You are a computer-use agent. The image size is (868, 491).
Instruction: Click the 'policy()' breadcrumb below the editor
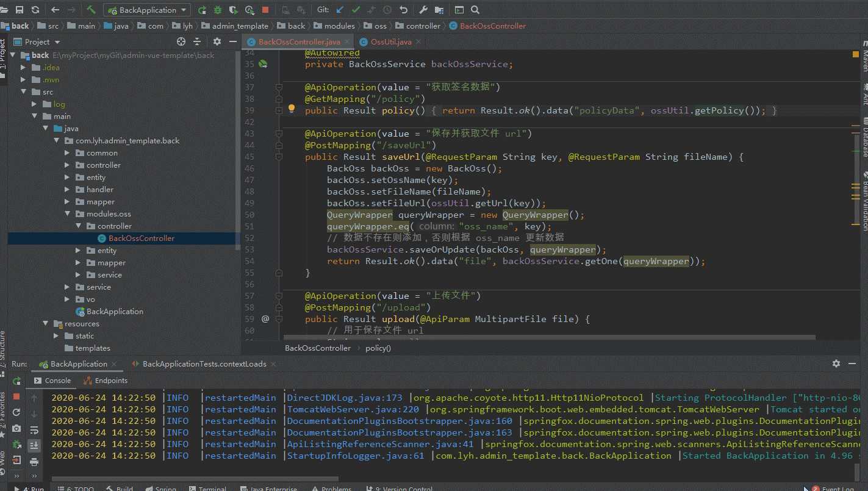[x=378, y=348]
